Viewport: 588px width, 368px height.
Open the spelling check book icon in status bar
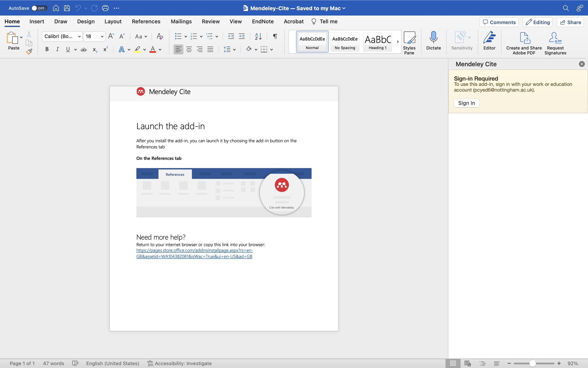[76, 363]
